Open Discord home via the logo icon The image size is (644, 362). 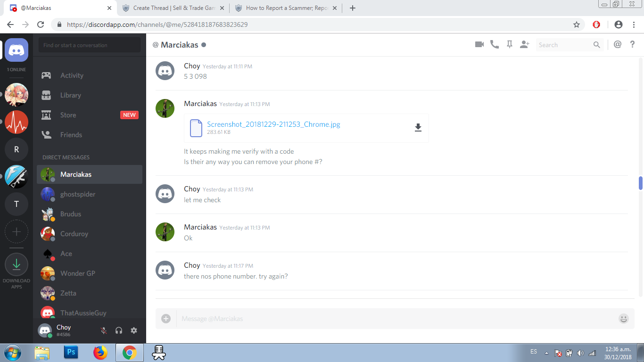[17, 50]
